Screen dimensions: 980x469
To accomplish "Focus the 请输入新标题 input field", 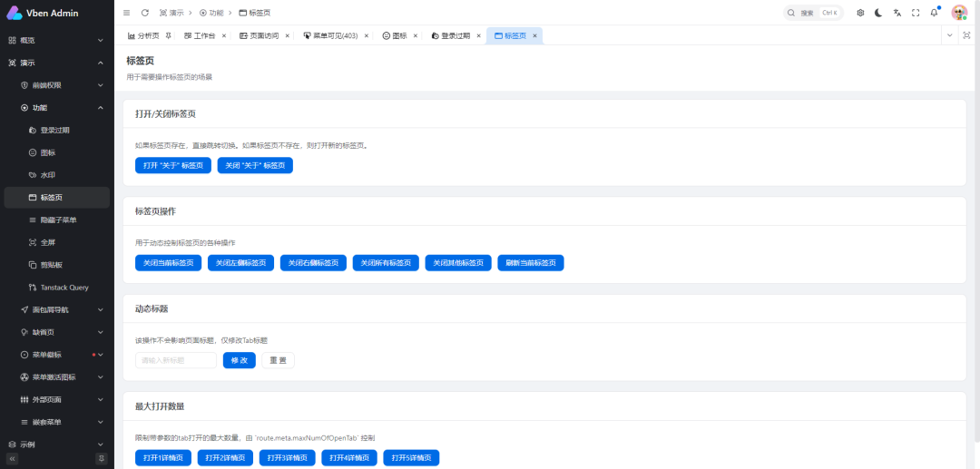I will click(176, 360).
